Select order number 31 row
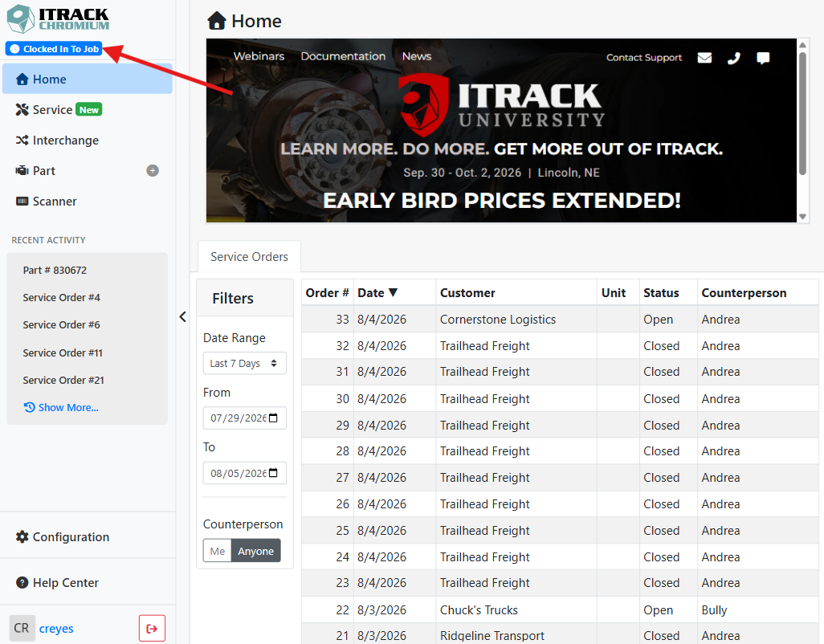This screenshot has width=824, height=644. click(560, 372)
